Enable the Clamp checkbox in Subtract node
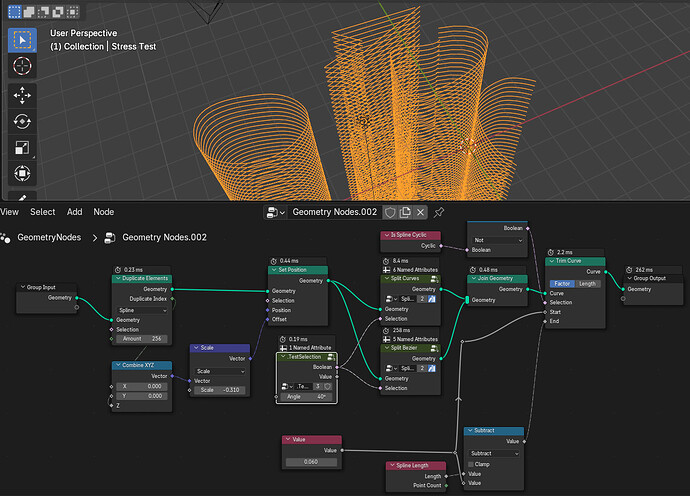690x496 pixels. tap(471, 464)
